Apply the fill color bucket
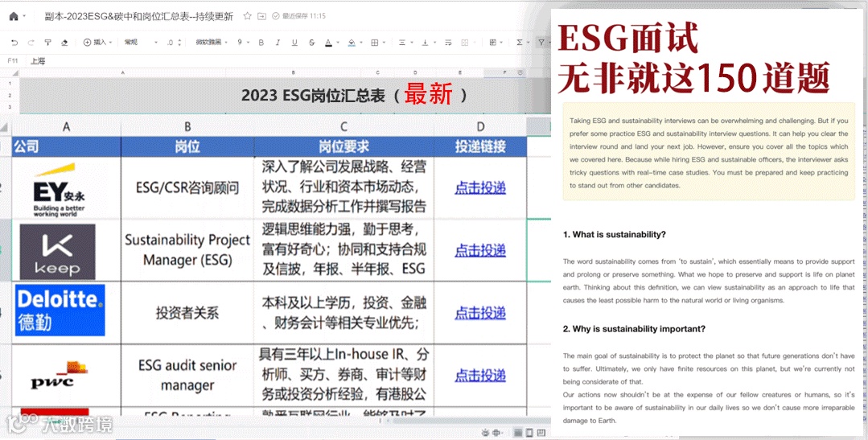Image resolution: width=868 pixels, height=440 pixels. pos(352,43)
